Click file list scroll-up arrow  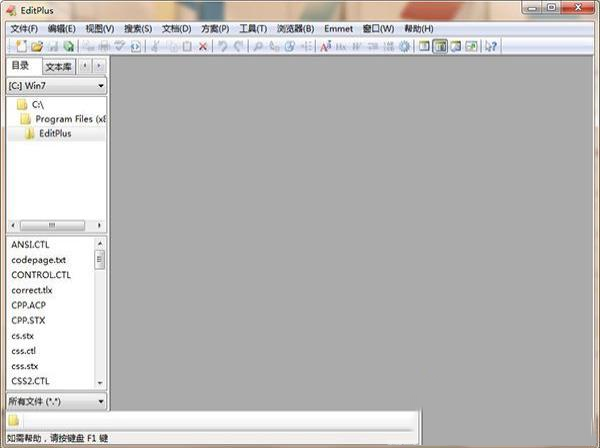point(100,243)
